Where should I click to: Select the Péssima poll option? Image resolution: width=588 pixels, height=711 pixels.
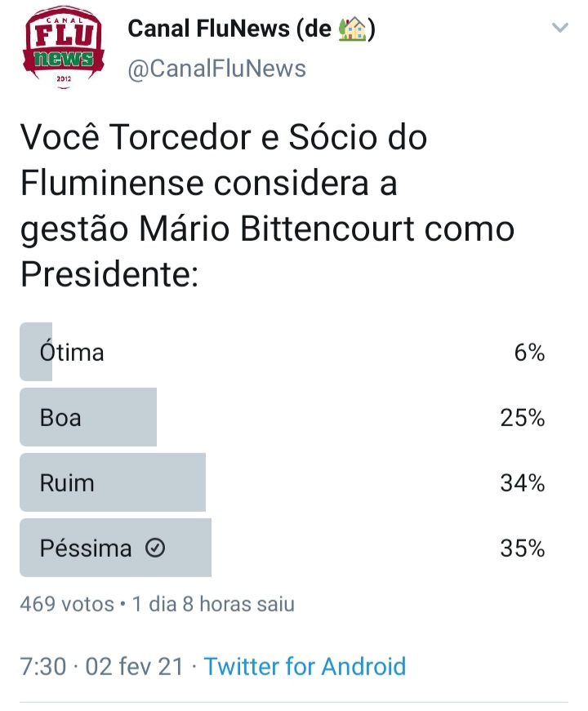click(283, 548)
